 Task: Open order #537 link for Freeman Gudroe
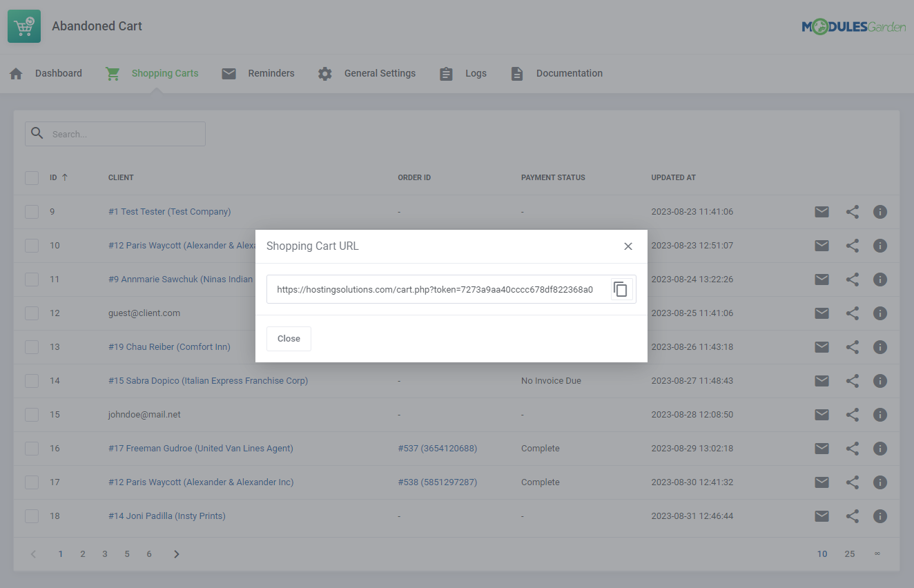point(438,448)
